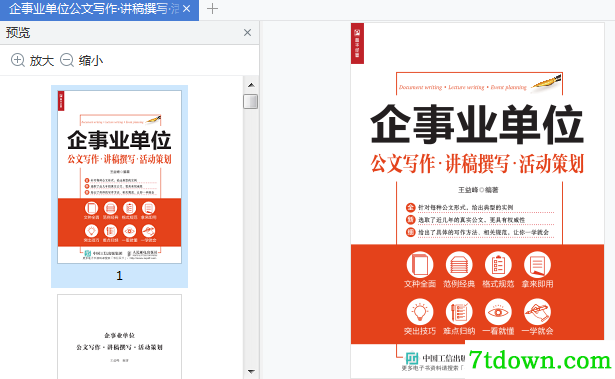Click the text 针对每种公文形式 bullet line
The width and height of the screenshot is (615, 379).
pyautogui.click(x=466, y=207)
